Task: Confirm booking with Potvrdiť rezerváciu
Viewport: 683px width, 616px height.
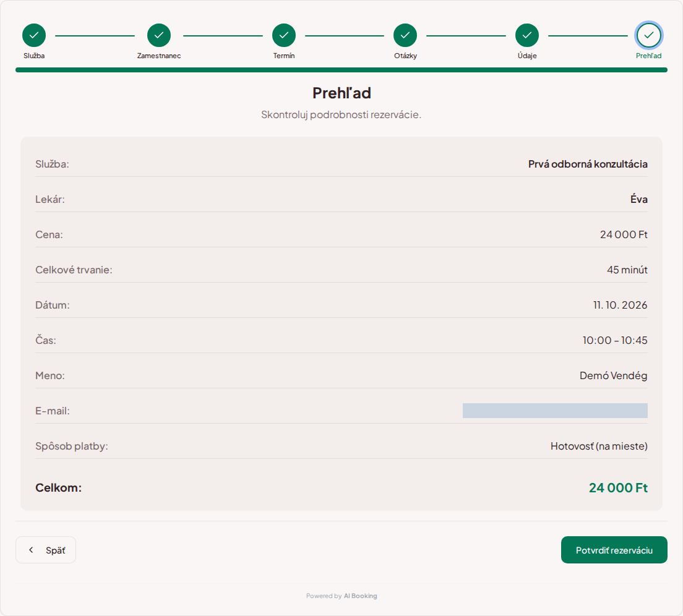Action: click(x=614, y=550)
